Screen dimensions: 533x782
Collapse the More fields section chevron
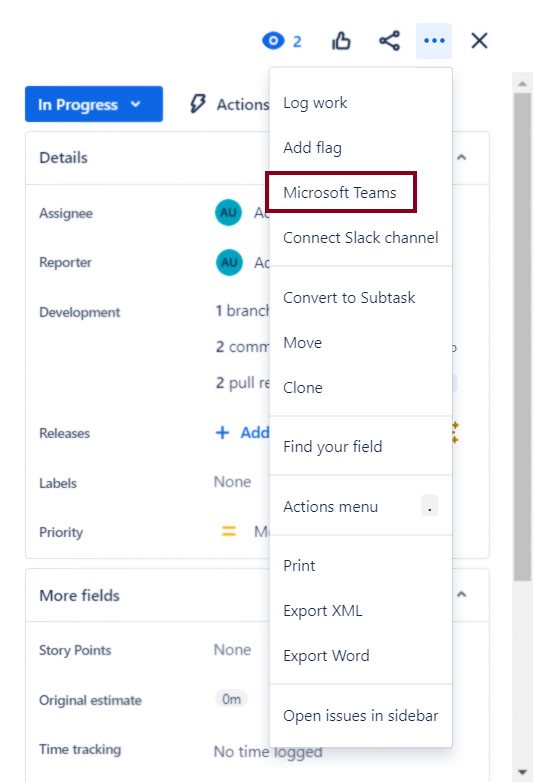click(462, 594)
